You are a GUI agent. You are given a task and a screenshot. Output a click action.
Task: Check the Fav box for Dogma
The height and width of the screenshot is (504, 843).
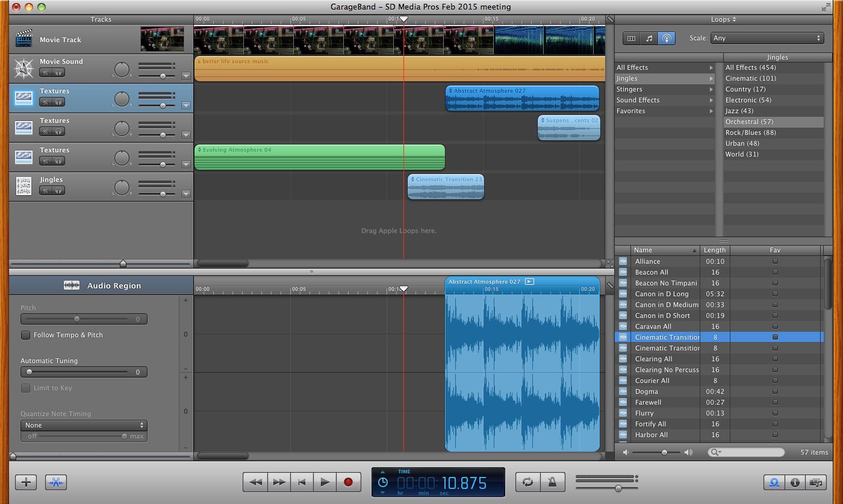tap(775, 391)
